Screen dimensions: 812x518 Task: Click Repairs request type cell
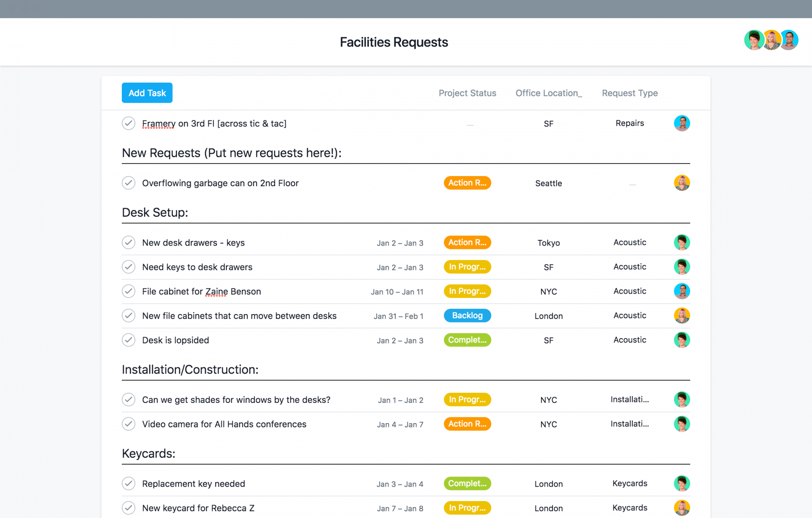coord(630,123)
